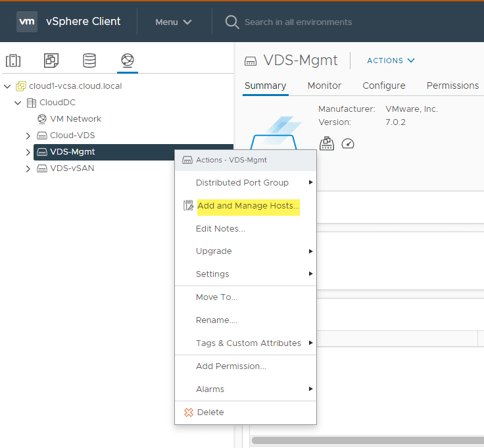Open the Hosts and Clusters inventory view
This screenshot has width=484, height=448.
coord(13,61)
